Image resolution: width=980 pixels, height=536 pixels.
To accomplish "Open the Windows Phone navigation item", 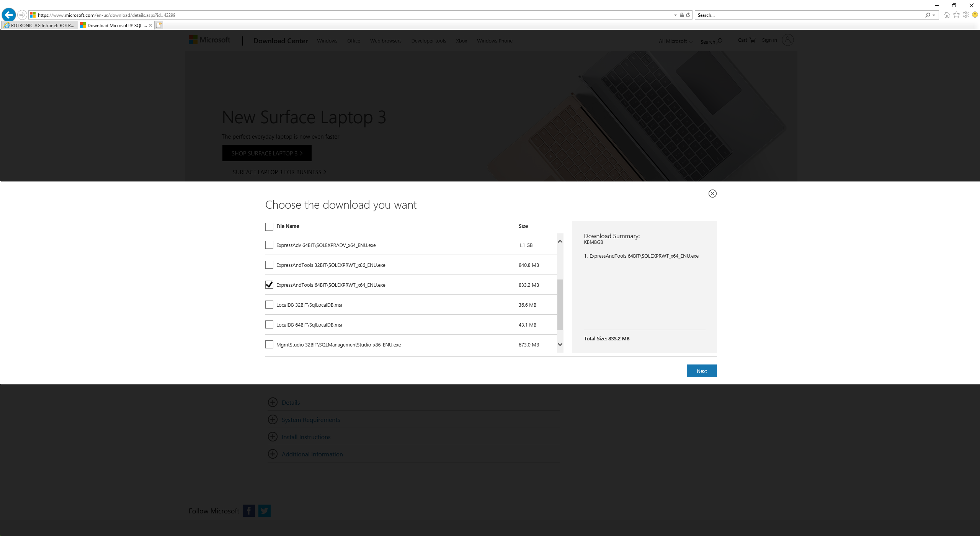I will (495, 41).
